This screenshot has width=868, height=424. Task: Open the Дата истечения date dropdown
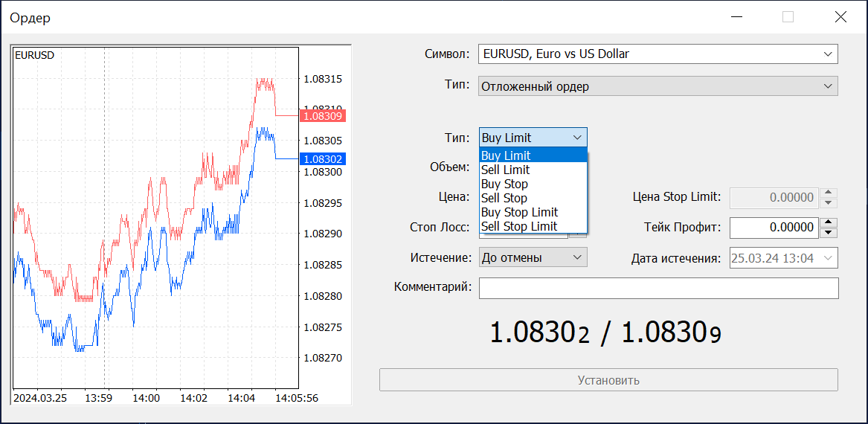tap(784, 257)
